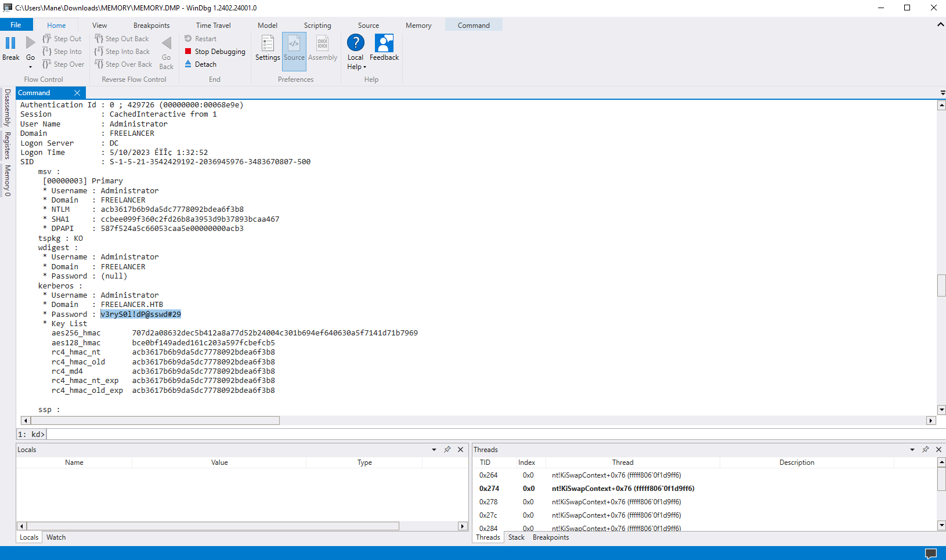Toggle the Source mode button

coord(294,51)
